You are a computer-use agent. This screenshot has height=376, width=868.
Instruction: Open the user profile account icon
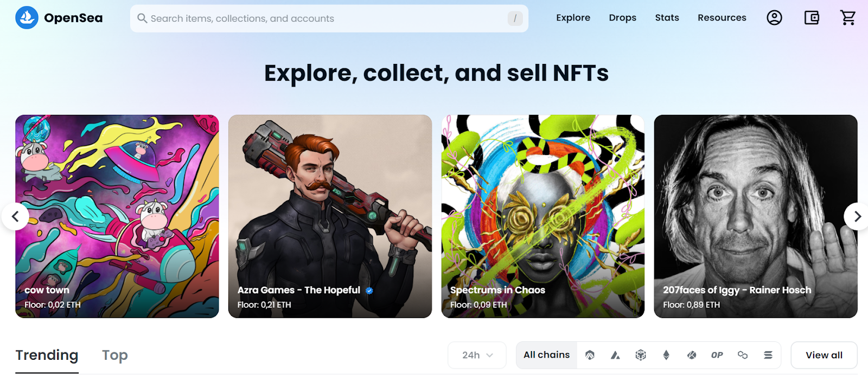click(x=774, y=17)
